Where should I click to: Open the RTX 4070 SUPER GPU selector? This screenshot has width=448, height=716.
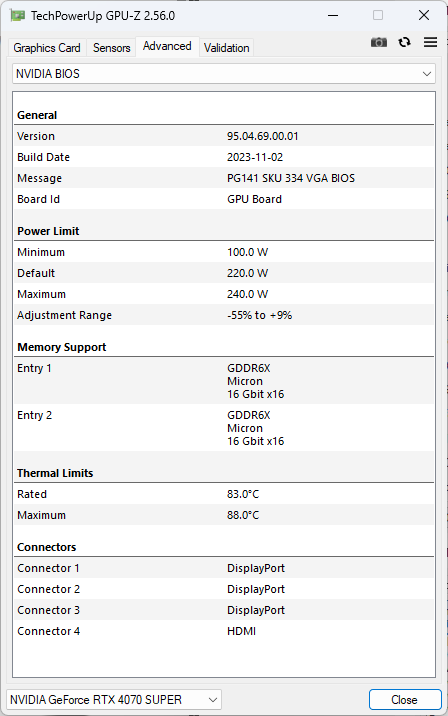[x=114, y=700]
